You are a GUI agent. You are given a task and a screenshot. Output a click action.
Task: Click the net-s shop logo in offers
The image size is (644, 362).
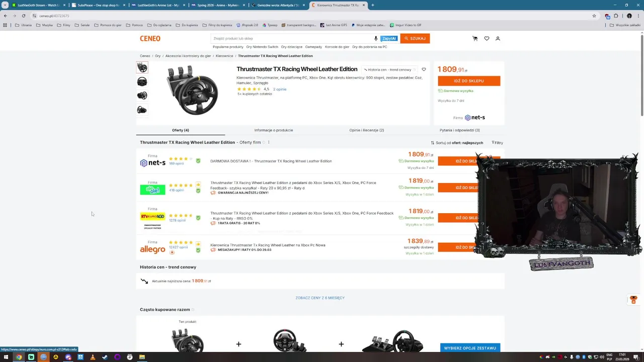click(152, 162)
